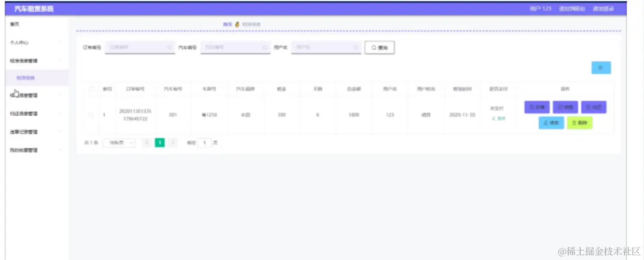Expand the 个人中心 sidebar menu
644x260 pixels.
click(36, 43)
